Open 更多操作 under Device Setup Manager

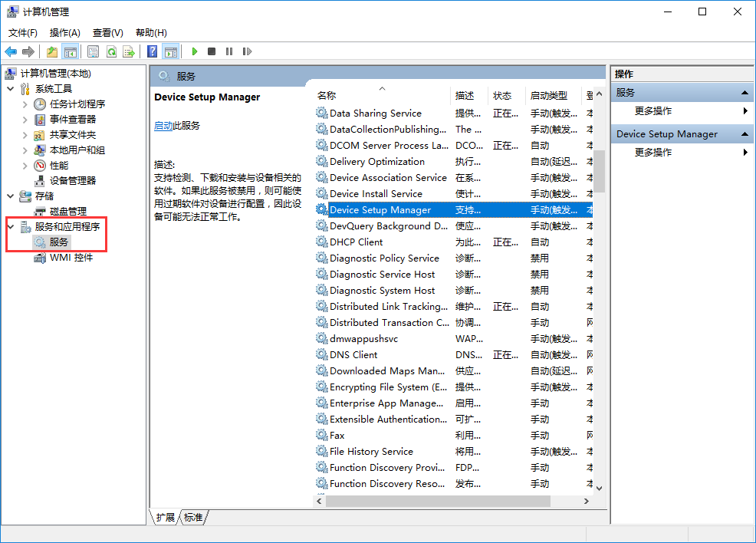tap(653, 153)
